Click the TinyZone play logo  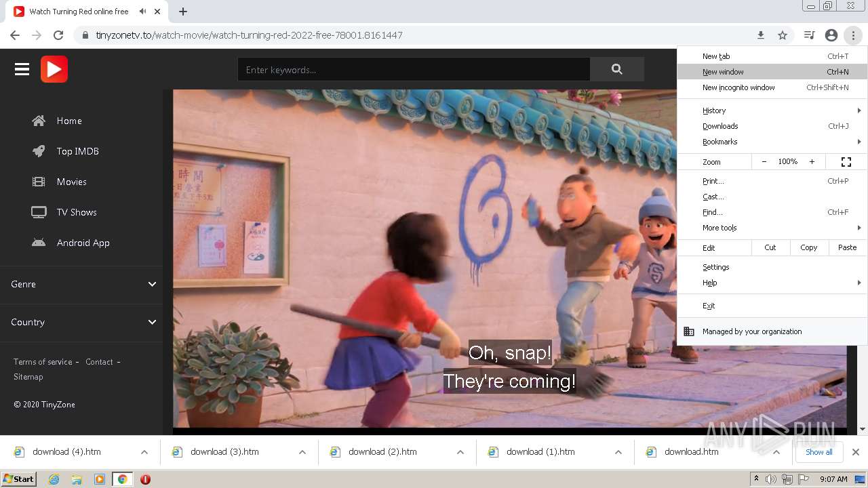click(54, 69)
